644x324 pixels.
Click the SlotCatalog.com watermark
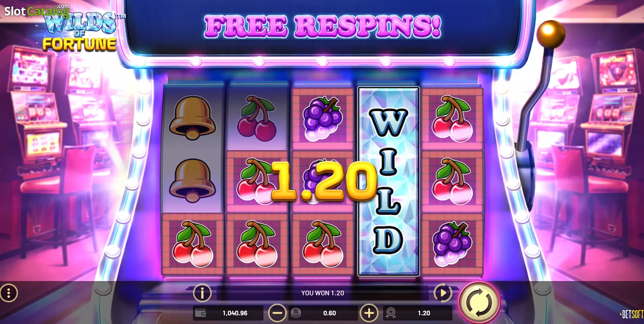point(37,11)
